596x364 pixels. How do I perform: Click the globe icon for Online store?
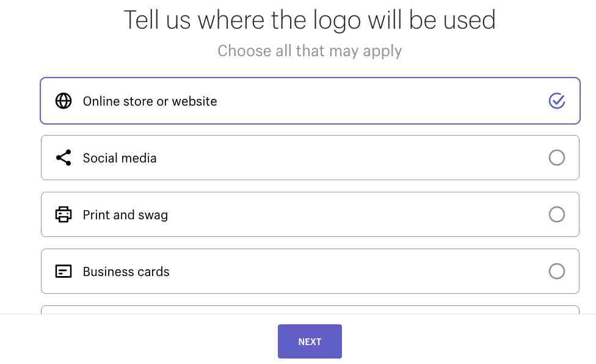coord(64,101)
